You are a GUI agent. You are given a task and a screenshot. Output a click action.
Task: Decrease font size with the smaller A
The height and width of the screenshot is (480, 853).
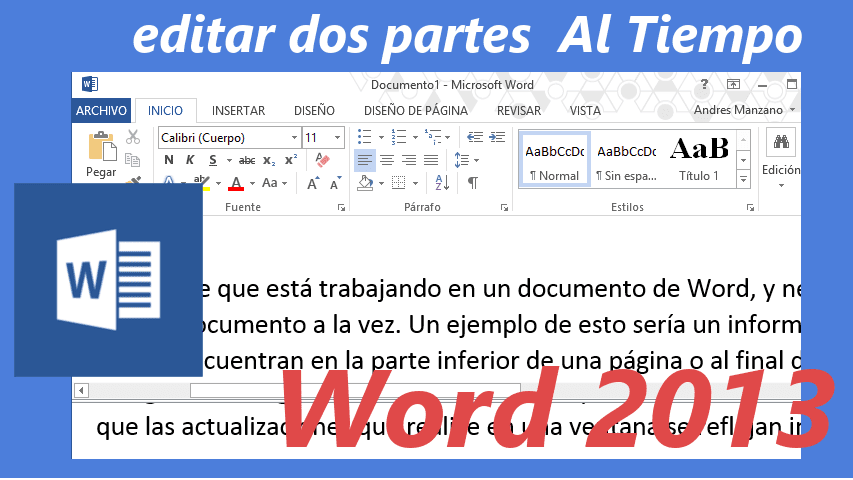[336, 183]
